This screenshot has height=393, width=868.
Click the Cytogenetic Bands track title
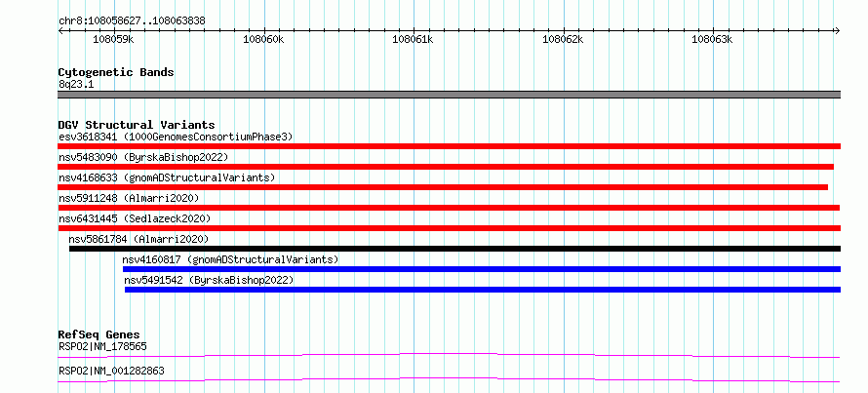point(116,72)
